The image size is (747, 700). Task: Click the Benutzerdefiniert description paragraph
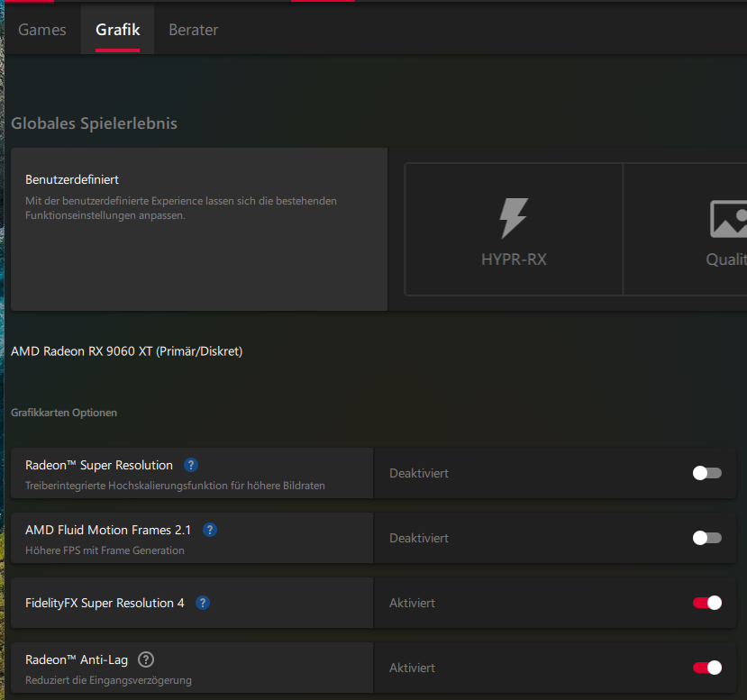pos(181,208)
